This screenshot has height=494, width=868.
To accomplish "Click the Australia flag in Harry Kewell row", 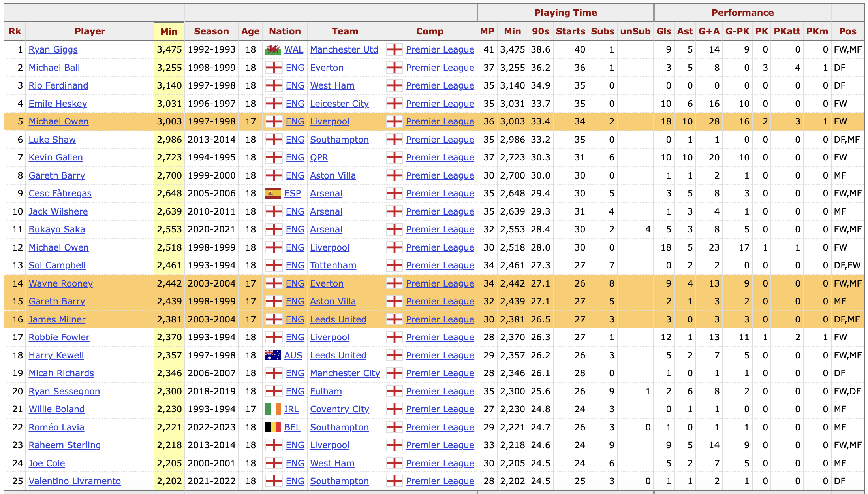I will tap(273, 355).
